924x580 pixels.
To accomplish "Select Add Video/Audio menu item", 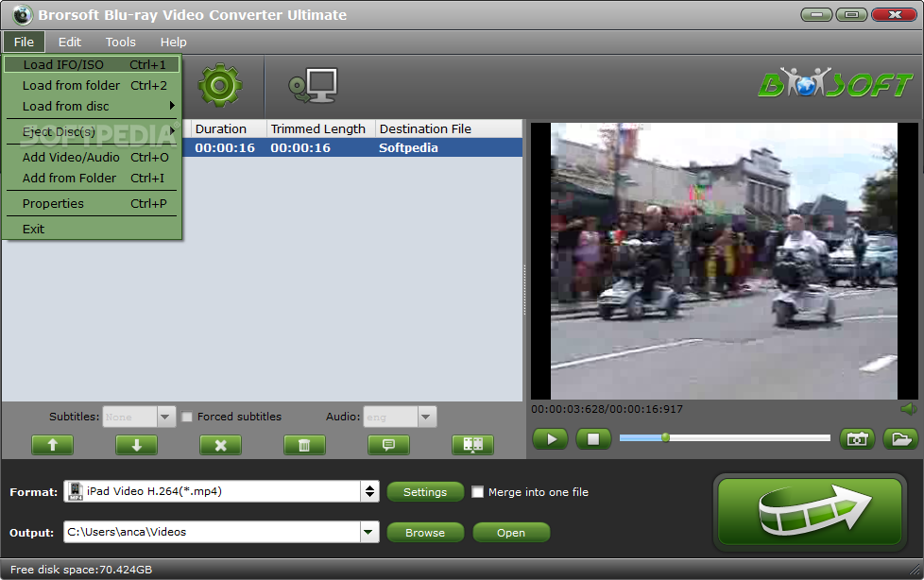I will click(x=92, y=158).
